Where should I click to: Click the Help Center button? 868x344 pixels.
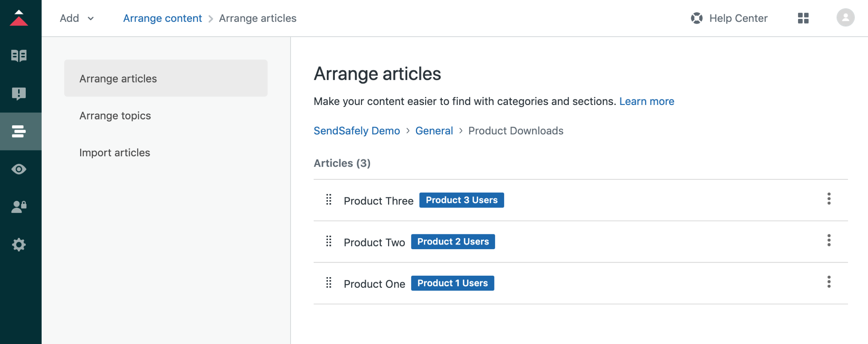tap(729, 18)
